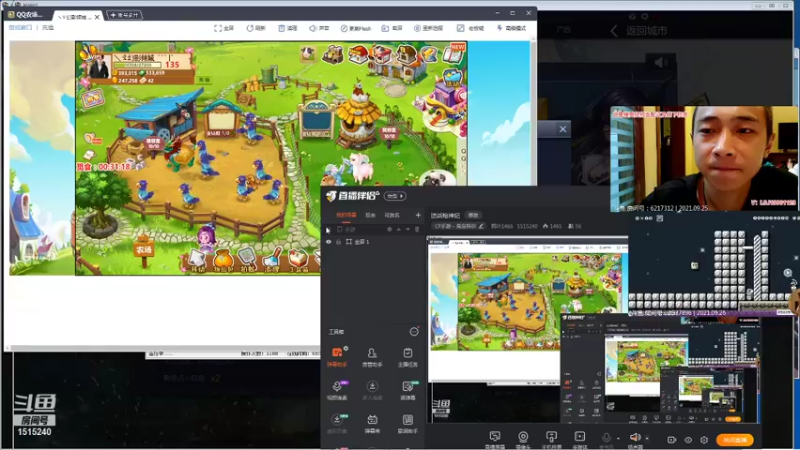This screenshot has height=450, width=800.
Task: Add screen capture source from bottom bar
Action: point(494,439)
